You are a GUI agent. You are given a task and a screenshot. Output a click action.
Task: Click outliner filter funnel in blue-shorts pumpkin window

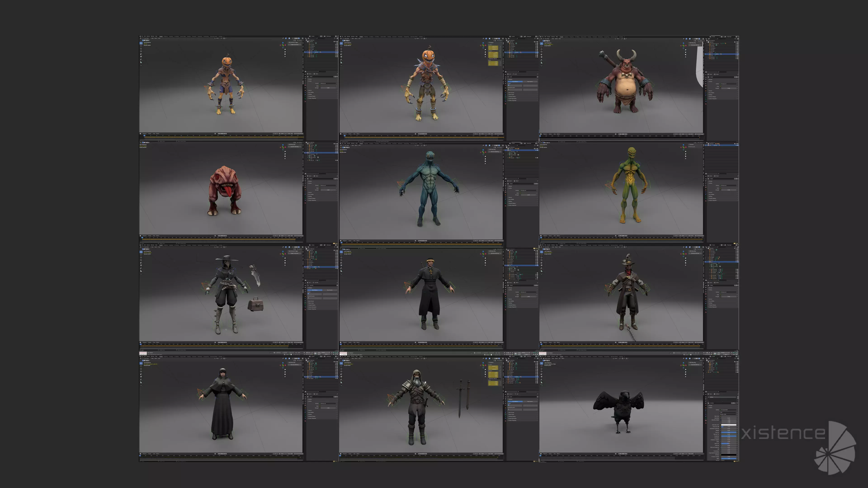click(x=335, y=38)
